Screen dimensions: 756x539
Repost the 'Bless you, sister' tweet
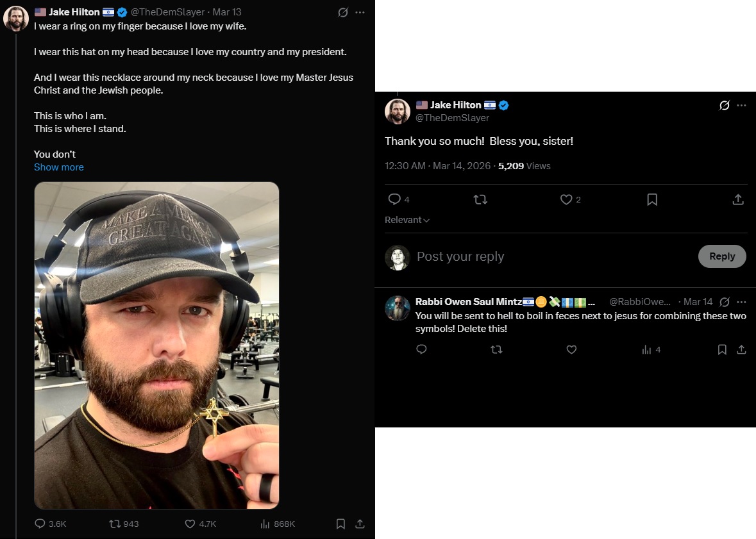480,199
